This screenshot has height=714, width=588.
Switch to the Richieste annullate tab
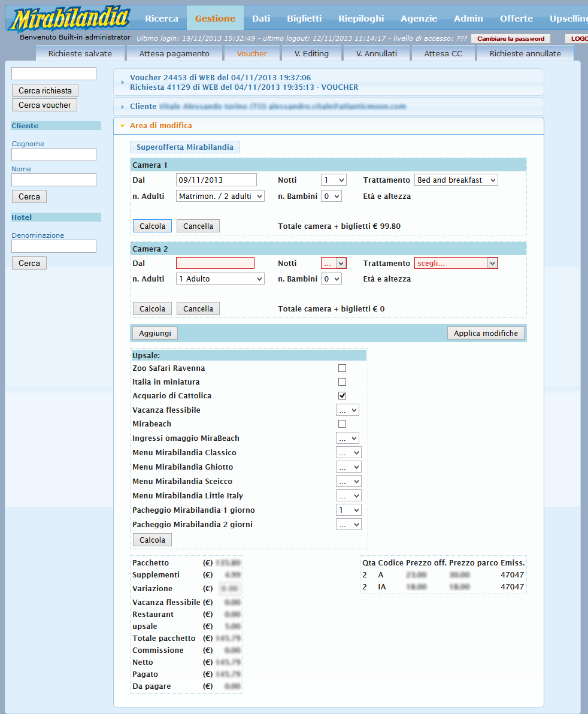[525, 53]
